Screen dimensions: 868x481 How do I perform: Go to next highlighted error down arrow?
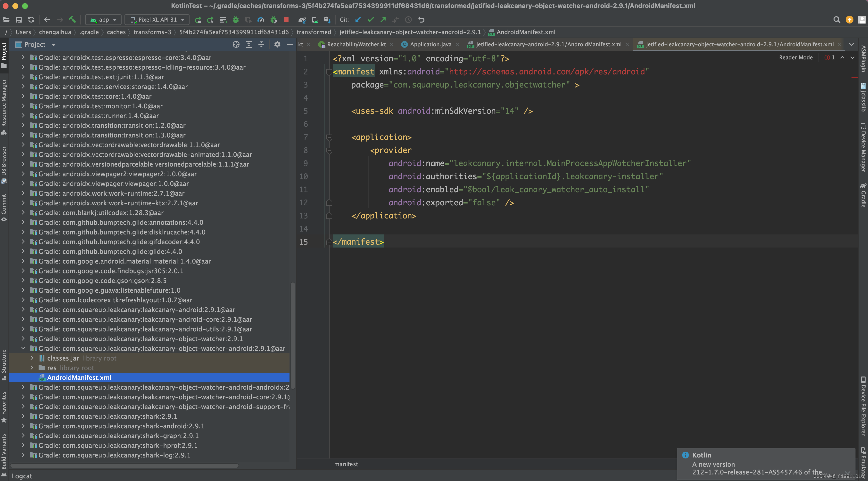click(x=852, y=57)
